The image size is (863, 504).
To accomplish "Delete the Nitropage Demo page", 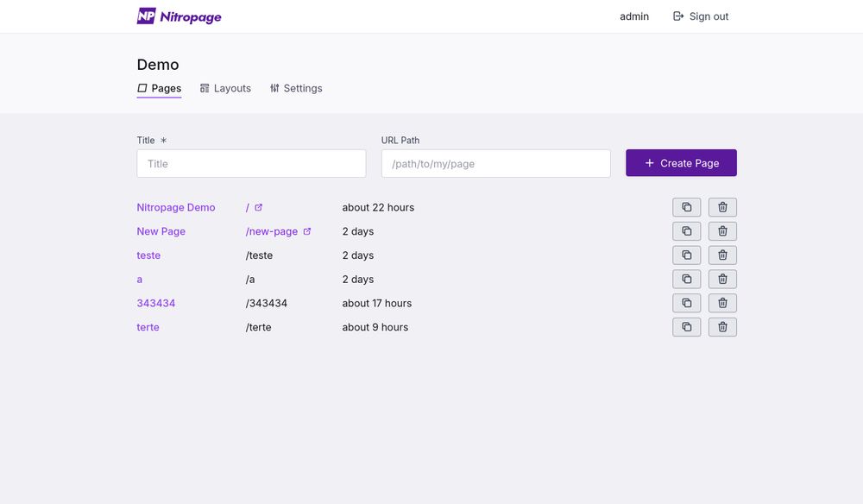I will [x=722, y=207].
